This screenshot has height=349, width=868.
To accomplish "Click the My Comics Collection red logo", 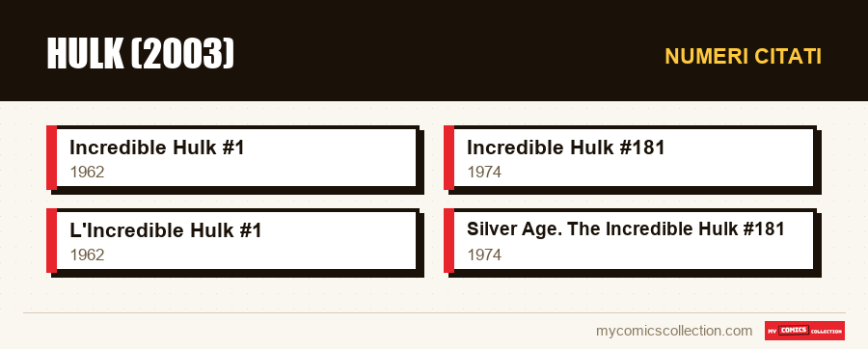I will (x=804, y=331).
